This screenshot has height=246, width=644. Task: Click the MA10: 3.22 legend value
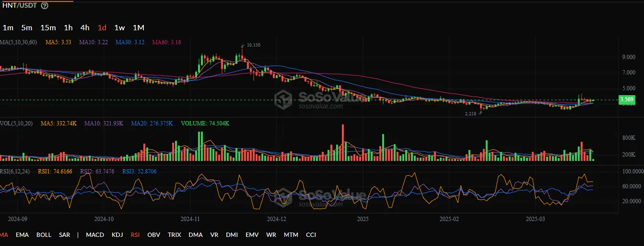point(94,42)
